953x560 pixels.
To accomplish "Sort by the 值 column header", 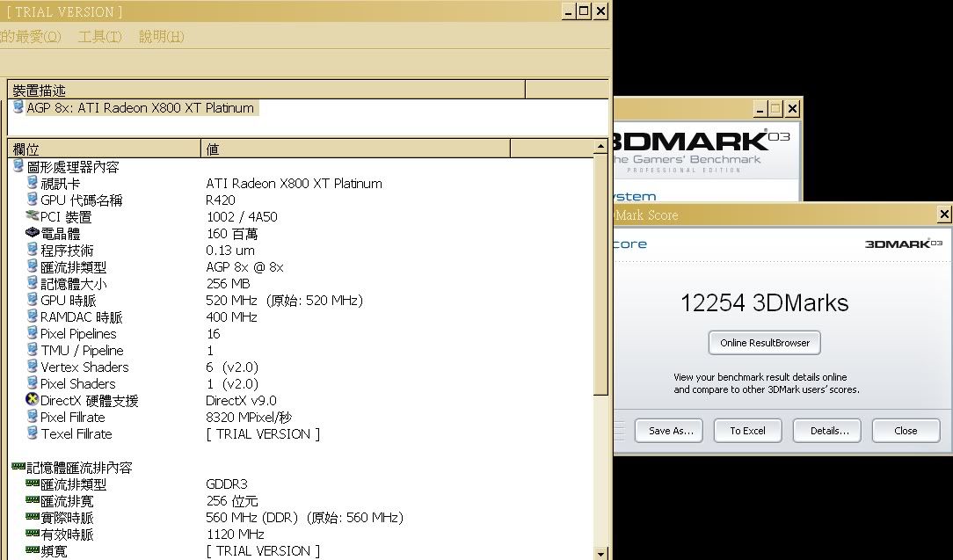I will [355, 149].
